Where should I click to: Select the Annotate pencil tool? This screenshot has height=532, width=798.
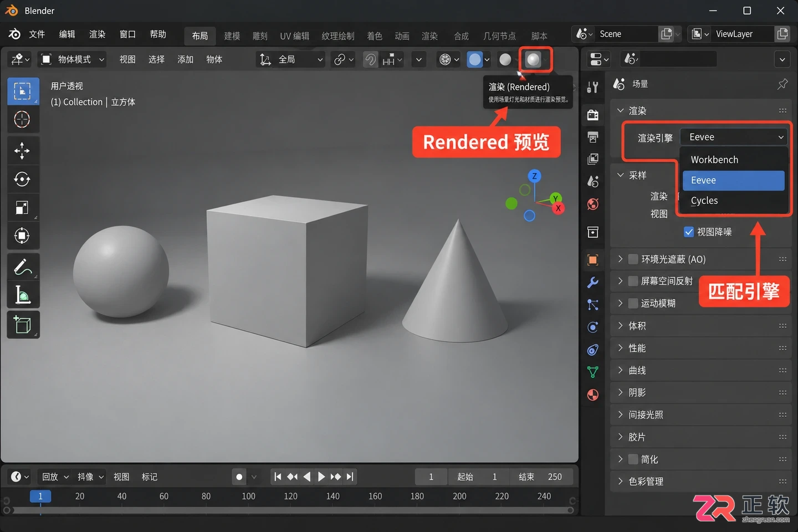[23, 267]
